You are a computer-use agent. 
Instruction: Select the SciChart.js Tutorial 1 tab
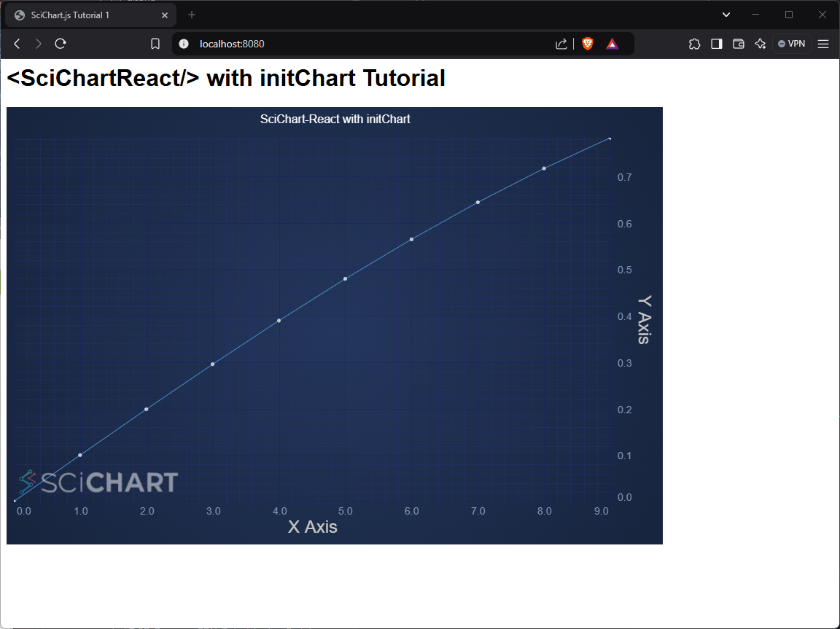point(80,15)
